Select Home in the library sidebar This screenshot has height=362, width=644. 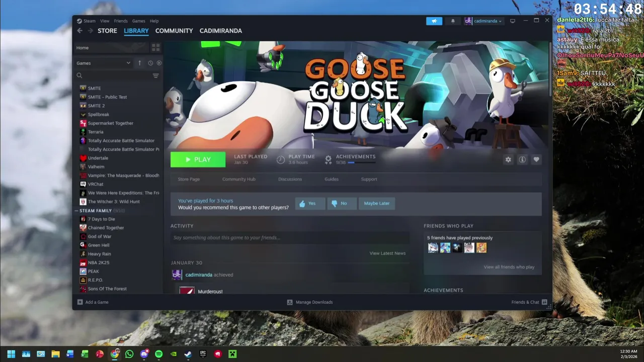(x=111, y=48)
